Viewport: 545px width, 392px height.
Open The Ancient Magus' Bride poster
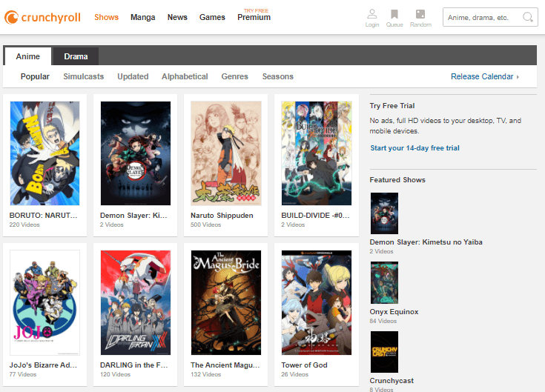(x=226, y=302)
